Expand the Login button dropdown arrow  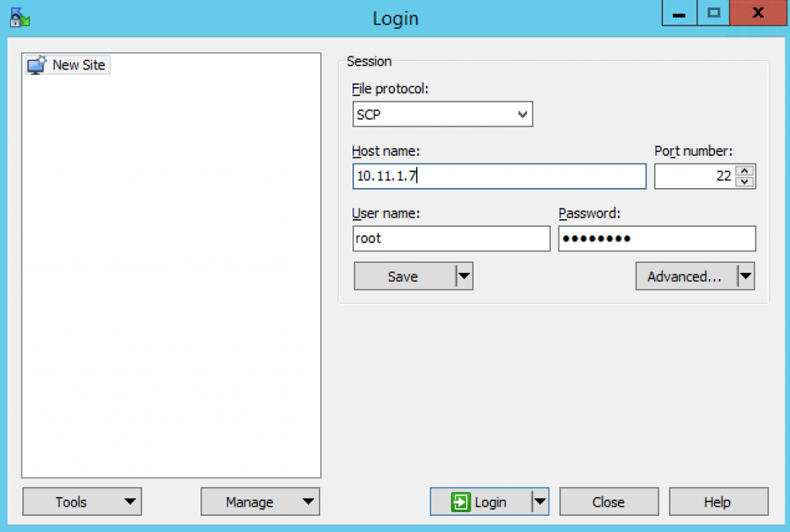tap(540, 502)
